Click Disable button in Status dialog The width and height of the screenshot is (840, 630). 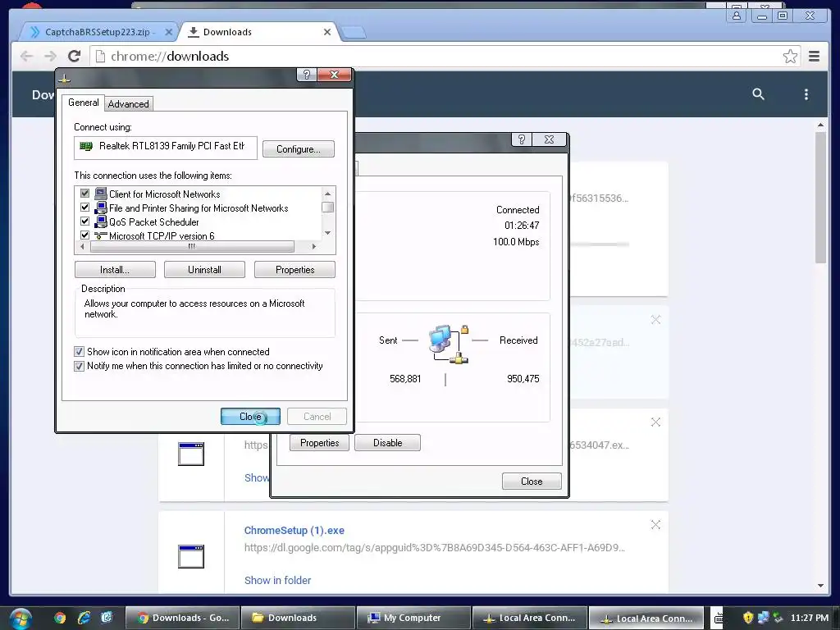pyautogui.click(x=387, y=443)
